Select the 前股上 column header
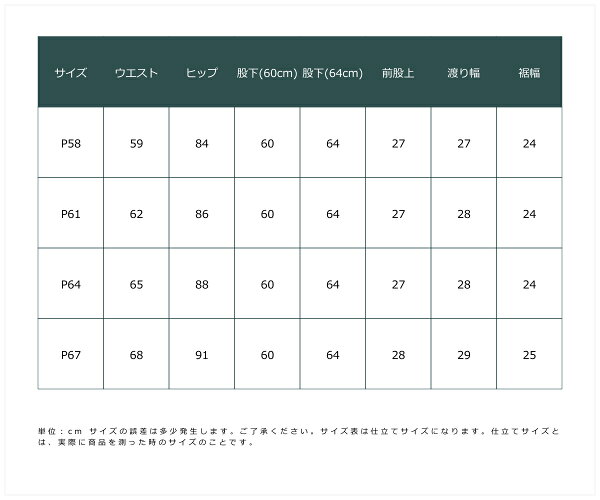This screenshot has width=600, height=500. [398, 73]
